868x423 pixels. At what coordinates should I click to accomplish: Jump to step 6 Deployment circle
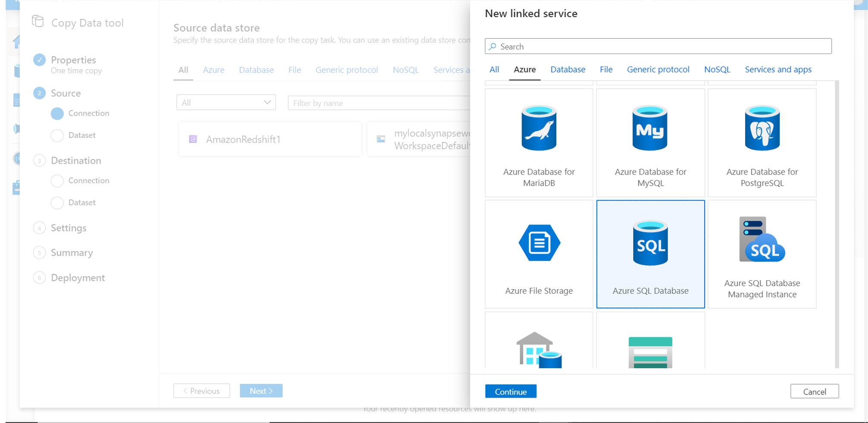click(40, 278)
